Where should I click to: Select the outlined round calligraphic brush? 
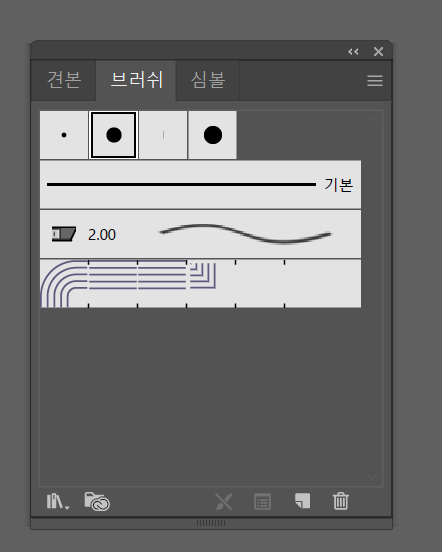click(114, 135)
